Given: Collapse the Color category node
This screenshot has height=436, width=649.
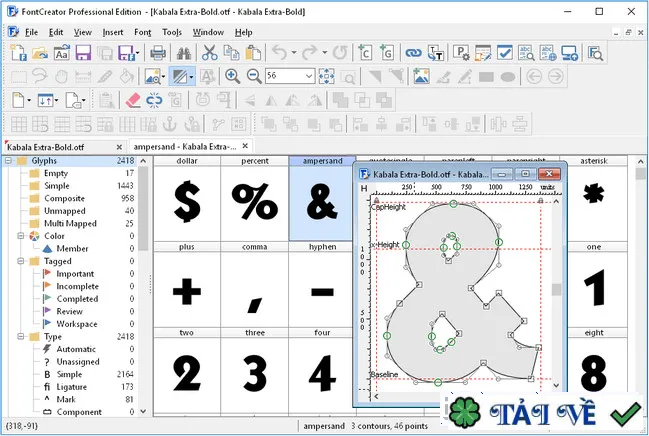Looking at the screenshot, I should pos(20,236).
